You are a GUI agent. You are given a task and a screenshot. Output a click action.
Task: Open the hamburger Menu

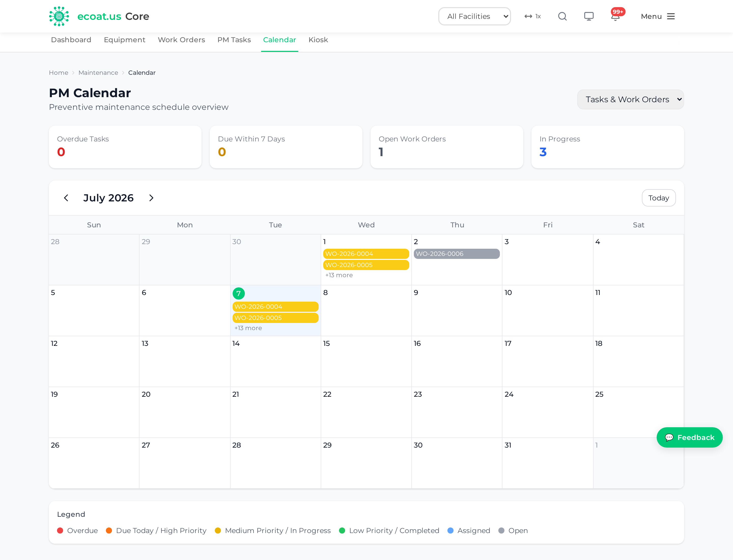click(x=658, y=16)
